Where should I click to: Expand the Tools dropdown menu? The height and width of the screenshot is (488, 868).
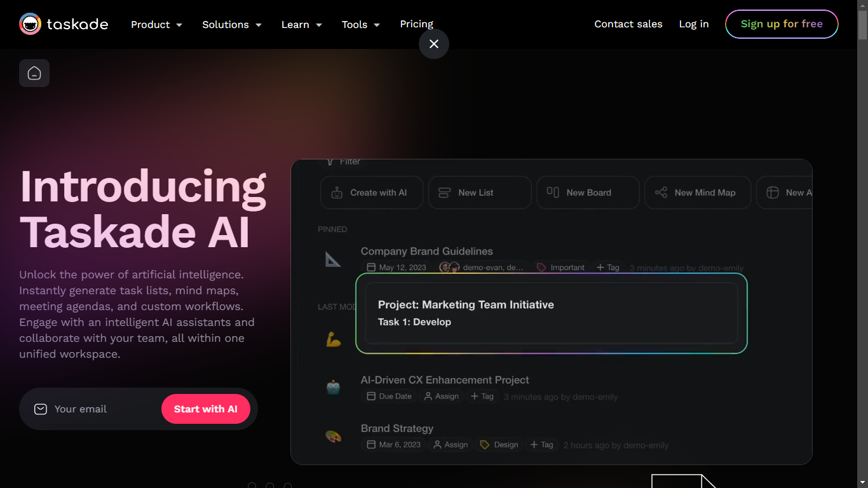361,25
